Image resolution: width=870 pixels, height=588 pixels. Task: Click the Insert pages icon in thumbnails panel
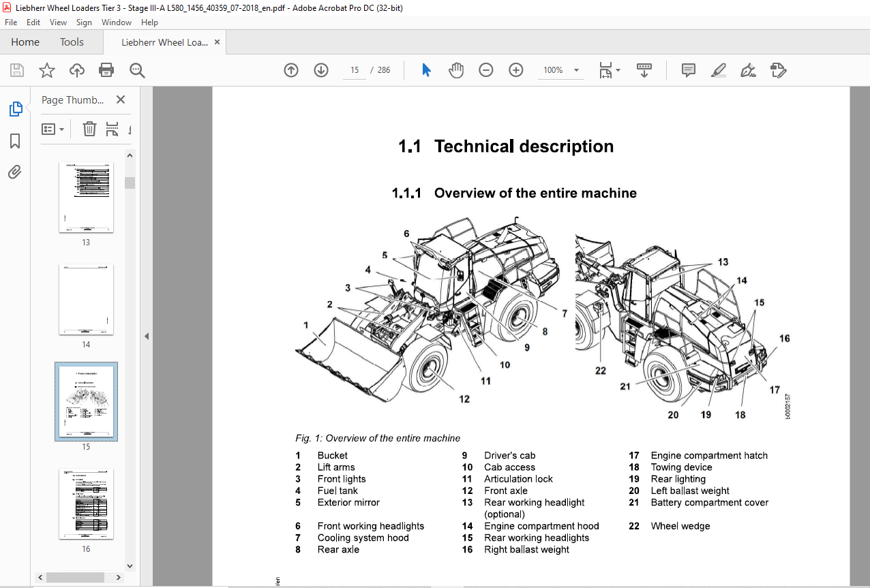click(x=112, y=129)
